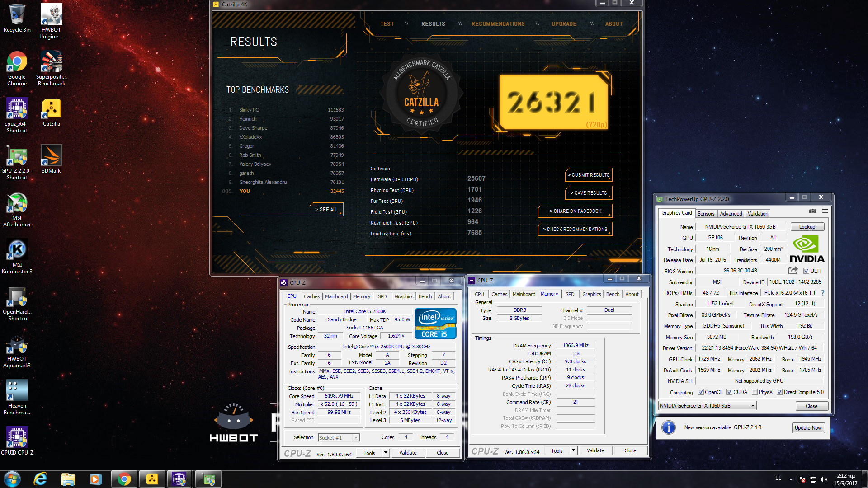Click SHARE ON FACEBOOK button
This screenshot has width=868, height=488.
[x=575, y=211]
